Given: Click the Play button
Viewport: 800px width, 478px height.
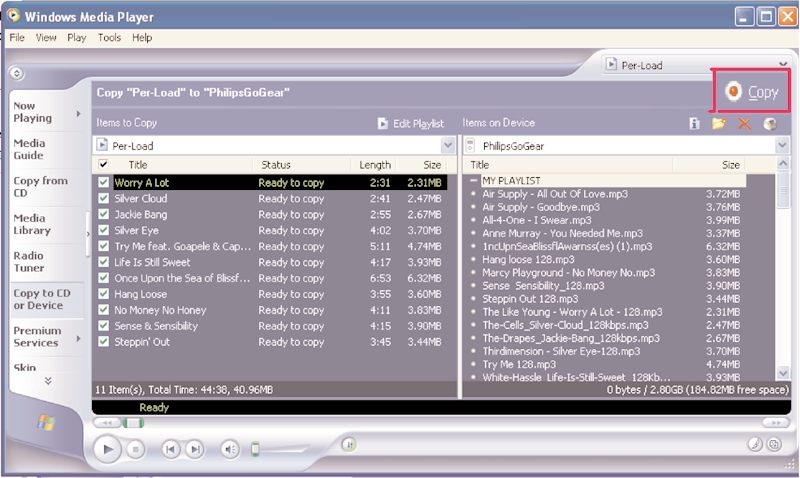Looking at the screenshot, I should tap(108, 449).
